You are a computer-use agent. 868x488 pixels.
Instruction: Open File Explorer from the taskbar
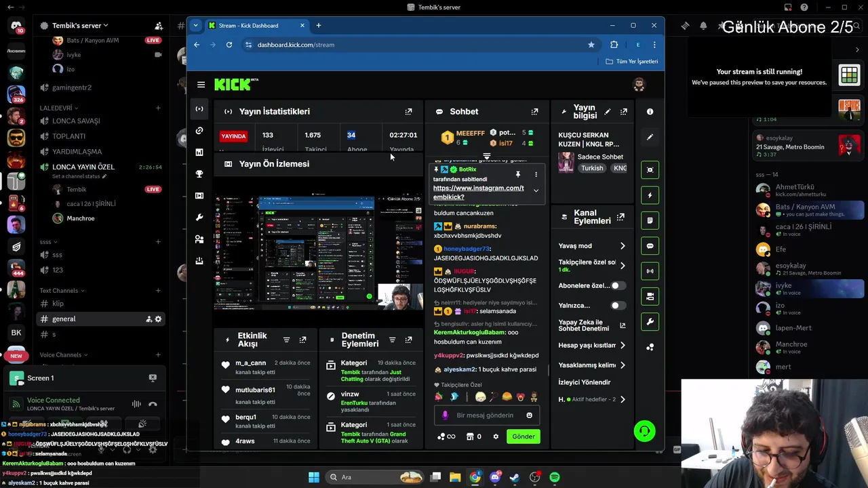click(455, 477)
